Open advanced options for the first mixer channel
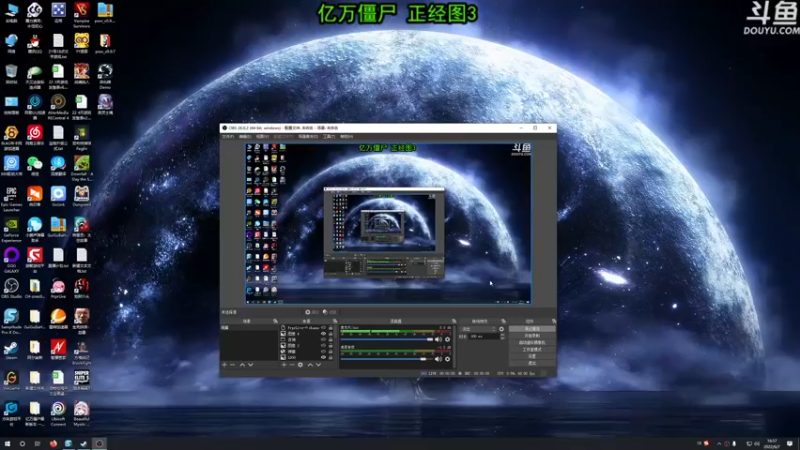 click(447, 339)
